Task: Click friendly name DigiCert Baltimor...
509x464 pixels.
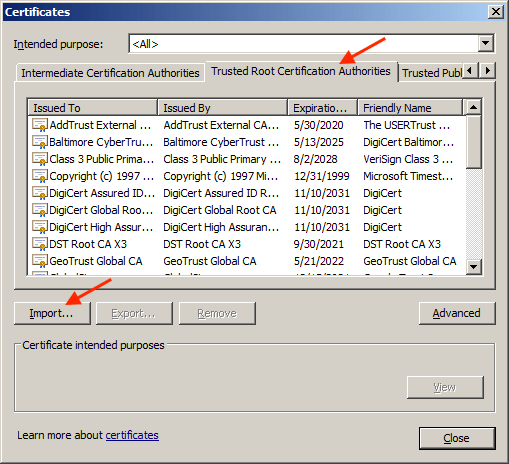Action: pos(409,142)
